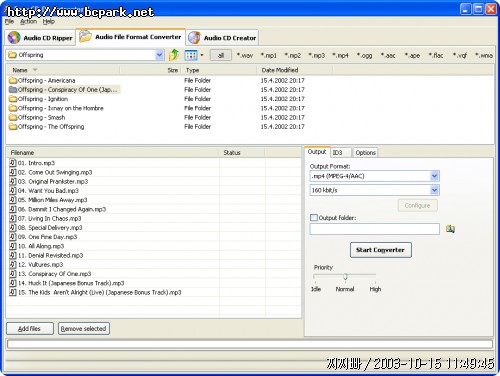This screenshot has width=500, height=376.
Task: Select 08. Special Delivery.mp3
Action: [x=50, y=227]
